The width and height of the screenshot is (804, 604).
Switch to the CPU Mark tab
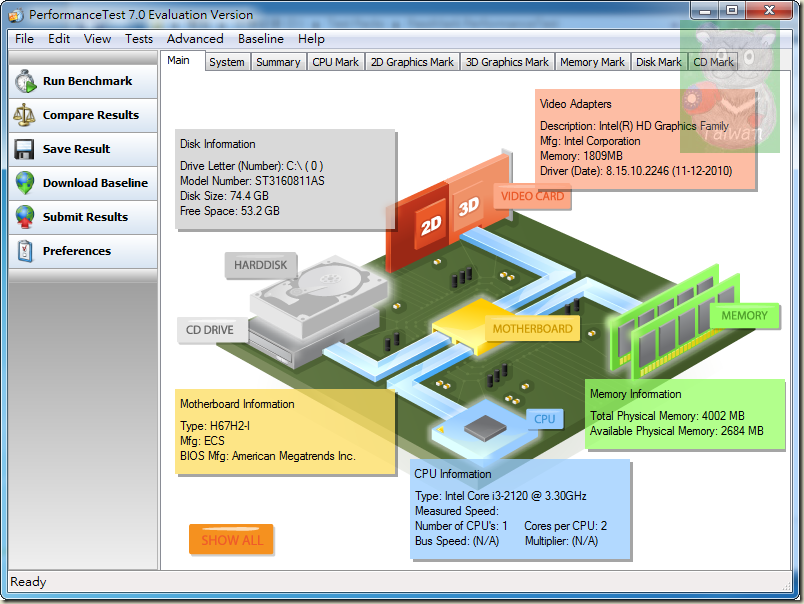tap(335, 62)
